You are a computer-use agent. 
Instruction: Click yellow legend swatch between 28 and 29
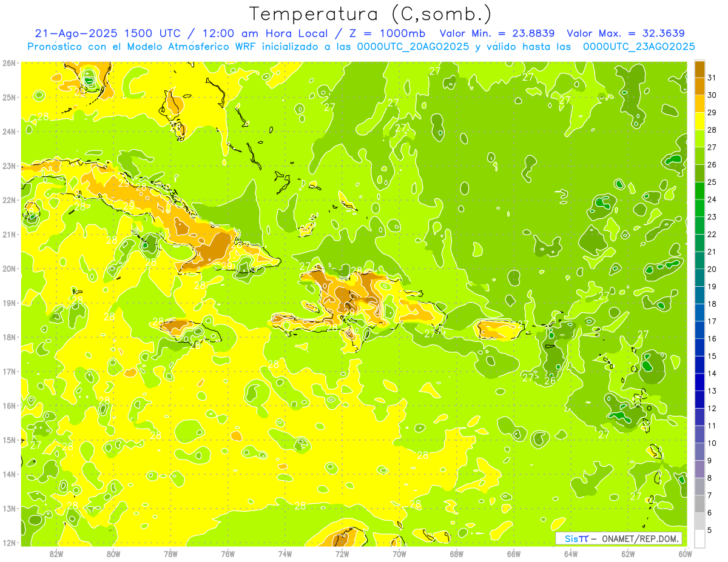pos(699,121)
